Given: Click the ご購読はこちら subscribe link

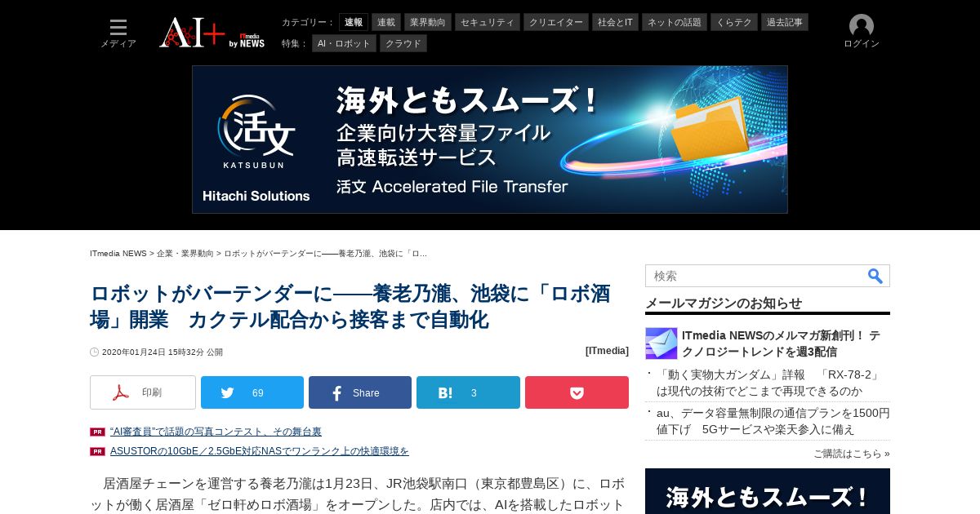Looking at the screenshot, I should 851,454.
